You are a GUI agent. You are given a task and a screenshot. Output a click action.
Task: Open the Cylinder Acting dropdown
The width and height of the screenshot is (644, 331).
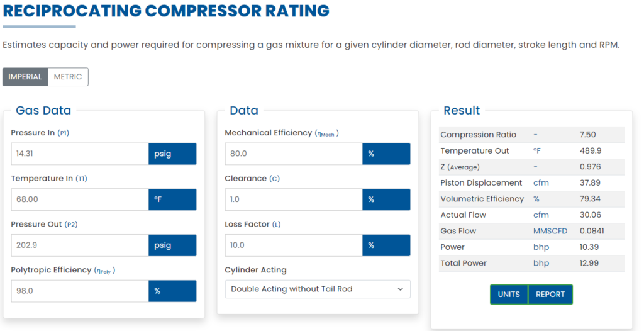(318, 289)
